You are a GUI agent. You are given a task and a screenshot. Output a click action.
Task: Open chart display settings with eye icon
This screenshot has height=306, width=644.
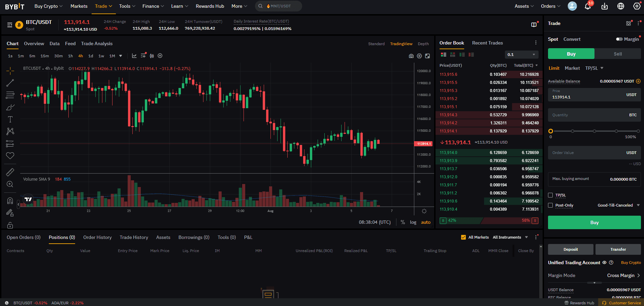click(143, 56)
